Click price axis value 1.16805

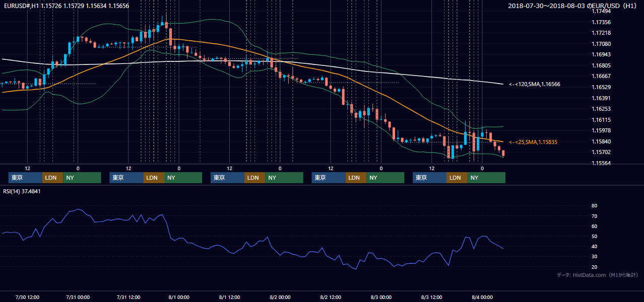[x=601, y=65]
